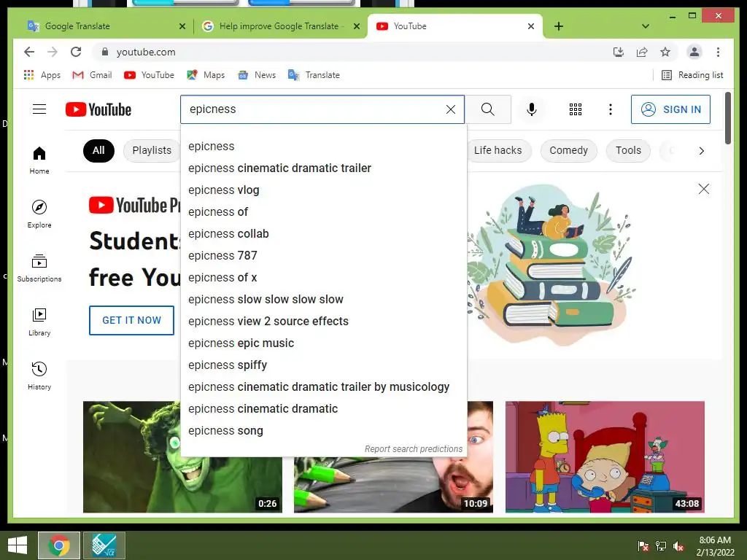Select suggestion 'epicness song'
This screenshot has height=560, width=747.
click(x=323, y=431)
